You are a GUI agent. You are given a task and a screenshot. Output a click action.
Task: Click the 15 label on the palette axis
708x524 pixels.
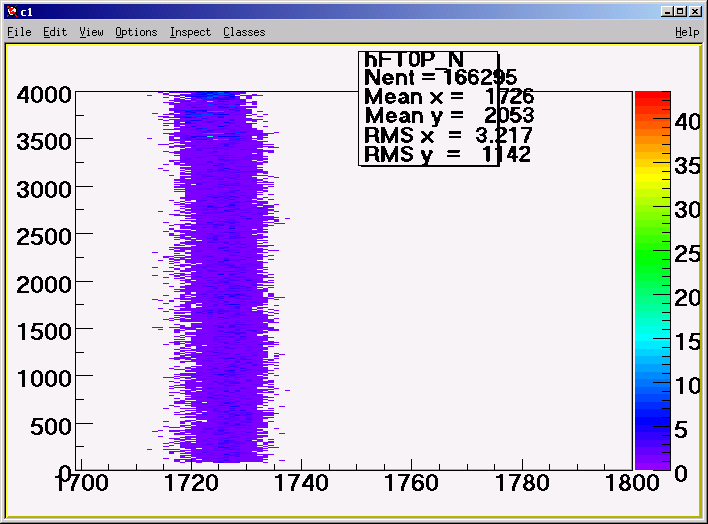point(688,342)
